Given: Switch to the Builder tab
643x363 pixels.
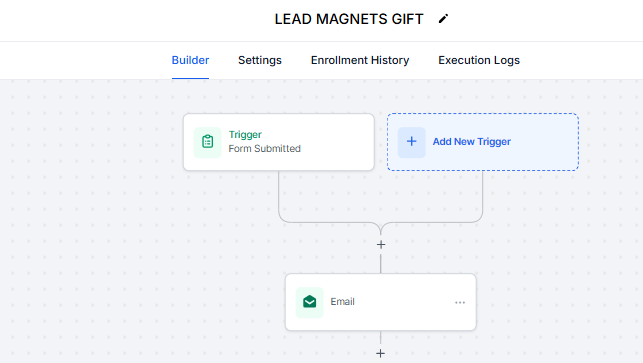Looking at the screenshot, I should point(190,60).
